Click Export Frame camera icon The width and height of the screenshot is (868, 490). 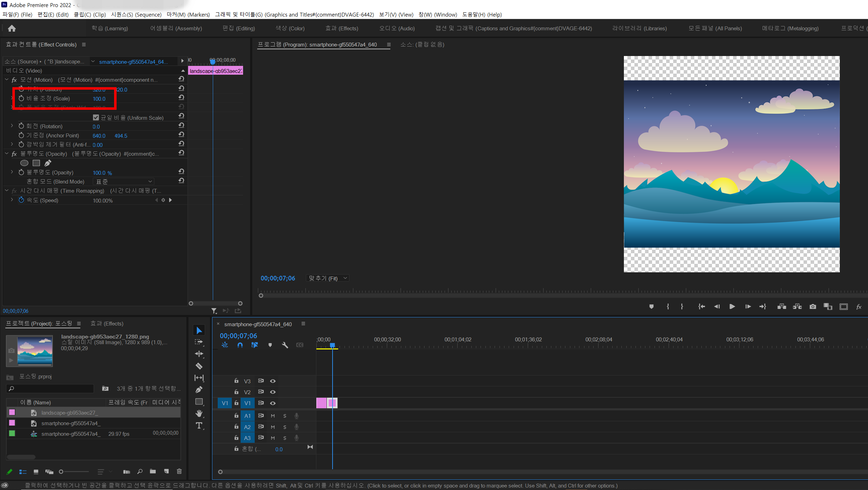tap(813, 306)
